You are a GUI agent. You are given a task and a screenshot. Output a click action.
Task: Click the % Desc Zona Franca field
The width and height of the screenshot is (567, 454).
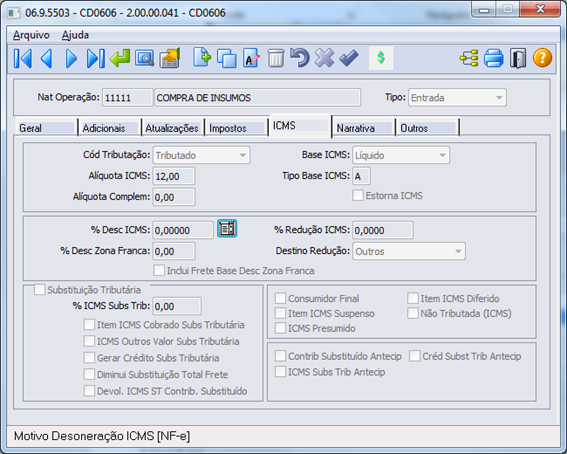pyautogui.click(x=174, y=251)
